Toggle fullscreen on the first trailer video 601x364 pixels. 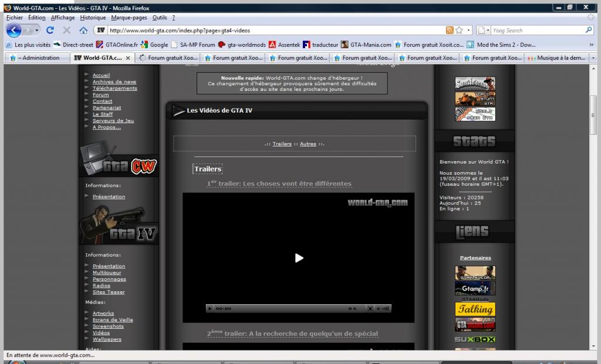370,308
